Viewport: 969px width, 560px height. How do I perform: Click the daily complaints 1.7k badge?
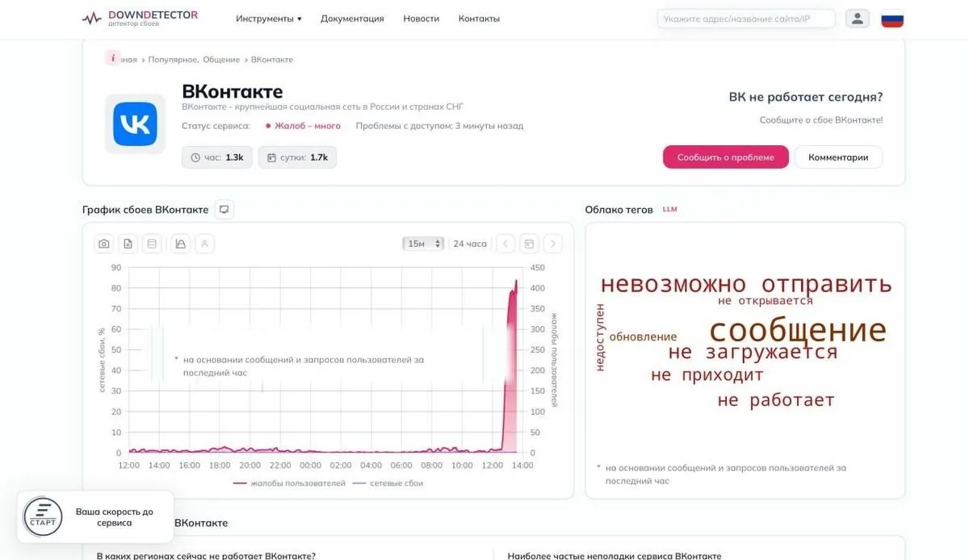(297, 157)
